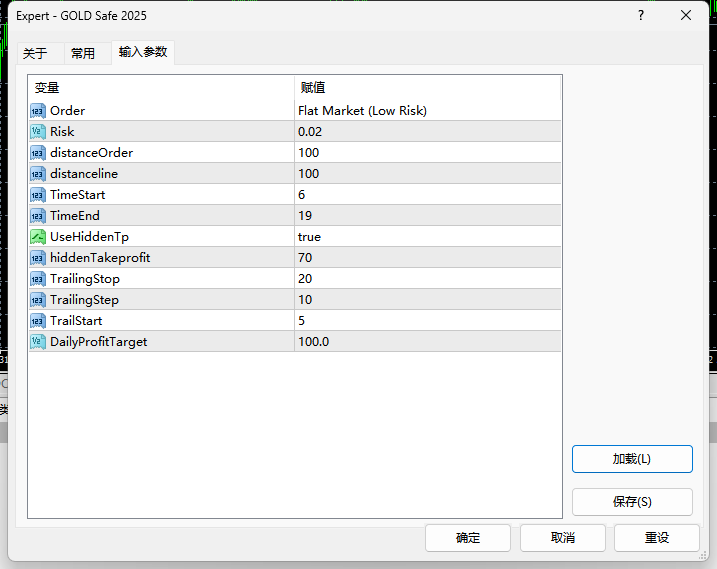Select the 输入参数 tab
Screen dimensions: 717x569
pyautogui.click(x=143, y=52)
